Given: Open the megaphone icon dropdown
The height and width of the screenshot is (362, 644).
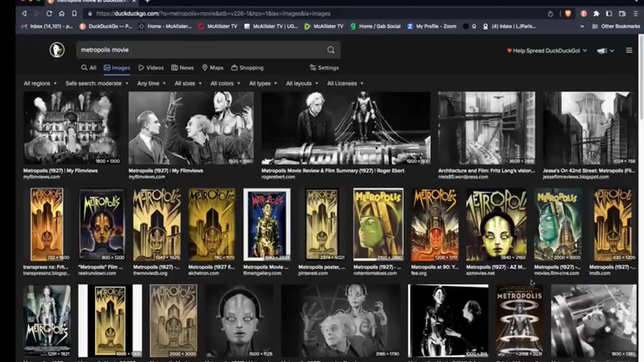Looking at the screenshot, I should (x=605, y=51).
